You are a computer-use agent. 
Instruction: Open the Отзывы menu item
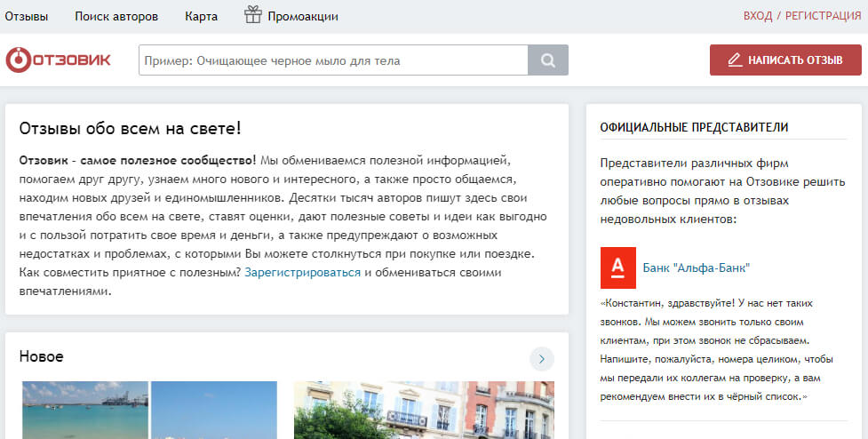pos(27,16)
